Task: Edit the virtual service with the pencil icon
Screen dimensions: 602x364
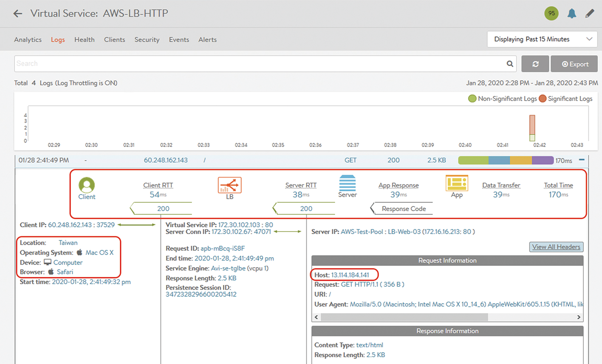Action: [x=590, y=14]
